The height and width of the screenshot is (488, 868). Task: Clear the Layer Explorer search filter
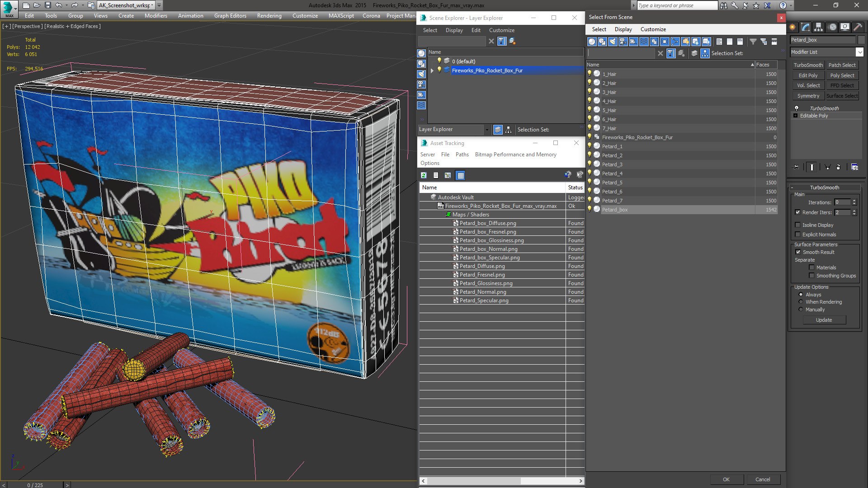tap(491, 41)
